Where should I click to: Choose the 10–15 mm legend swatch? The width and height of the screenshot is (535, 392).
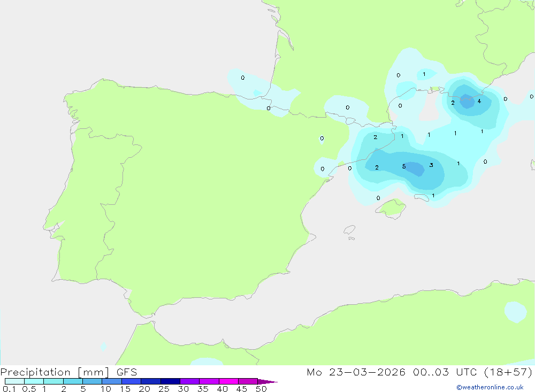(x=112, y=381)
